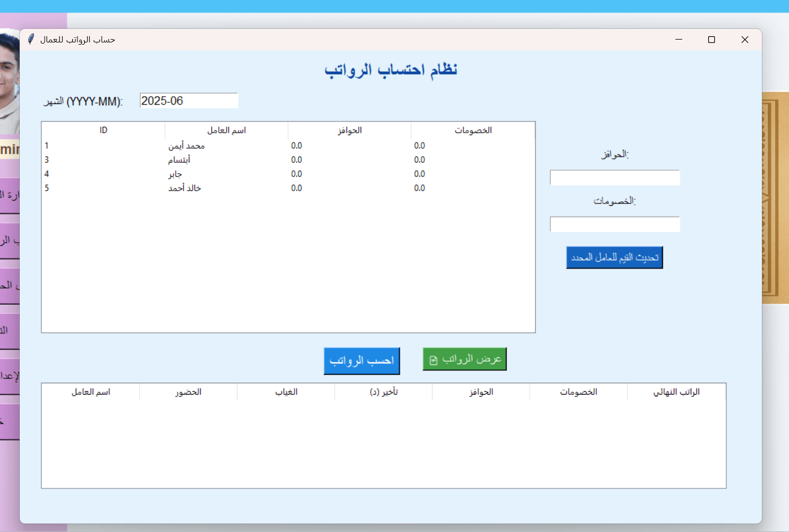Maximize the حساب الرواتب للعمال window
The width and height of the screenshot is (789, 532).
(x=712, y=39)
